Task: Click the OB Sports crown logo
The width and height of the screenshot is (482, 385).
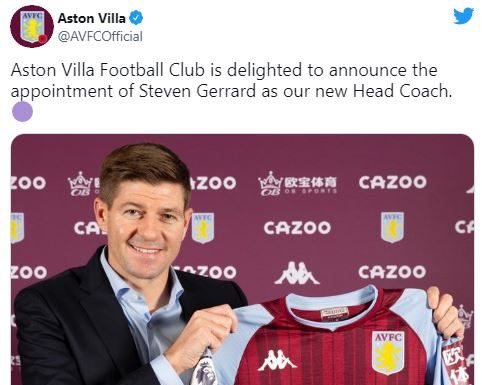Action: click(x=297, y=183)
